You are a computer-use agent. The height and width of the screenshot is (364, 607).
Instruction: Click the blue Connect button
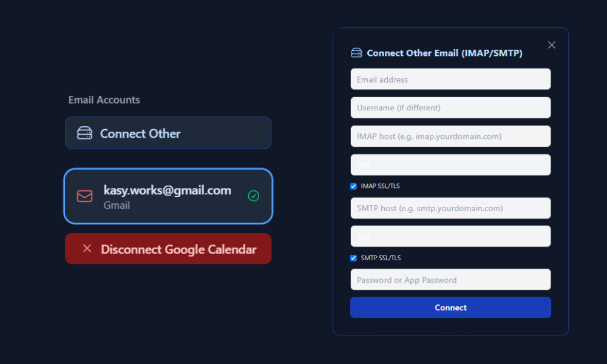click(x=450, y=308)
